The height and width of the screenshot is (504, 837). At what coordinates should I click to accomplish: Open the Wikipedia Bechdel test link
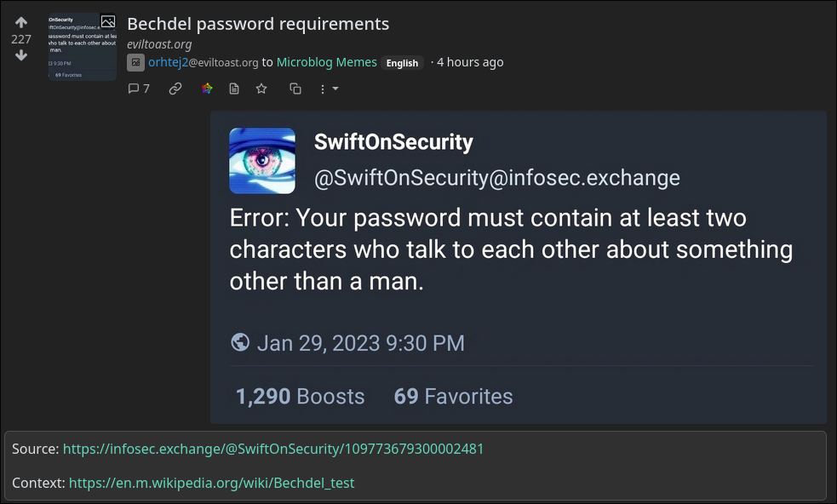tap(211, 483)
